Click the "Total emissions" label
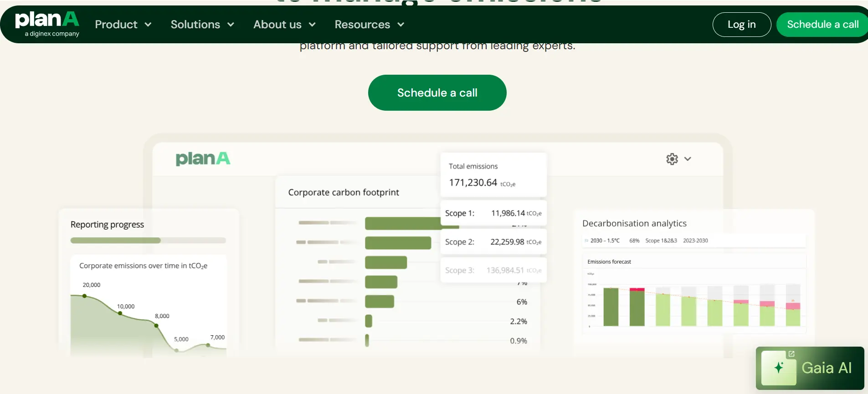This screenshot has width=868, height=394. click(473, 166)
